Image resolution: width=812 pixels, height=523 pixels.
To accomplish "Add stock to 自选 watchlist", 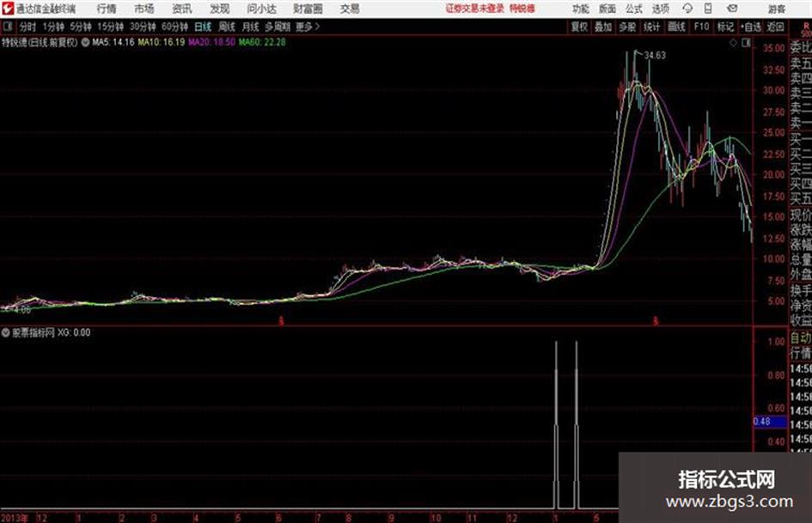I will click(751, 27).
